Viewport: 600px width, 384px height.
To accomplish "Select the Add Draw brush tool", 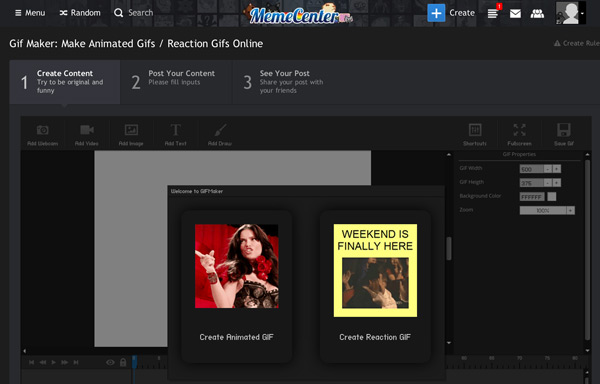I will pos(220,135).
